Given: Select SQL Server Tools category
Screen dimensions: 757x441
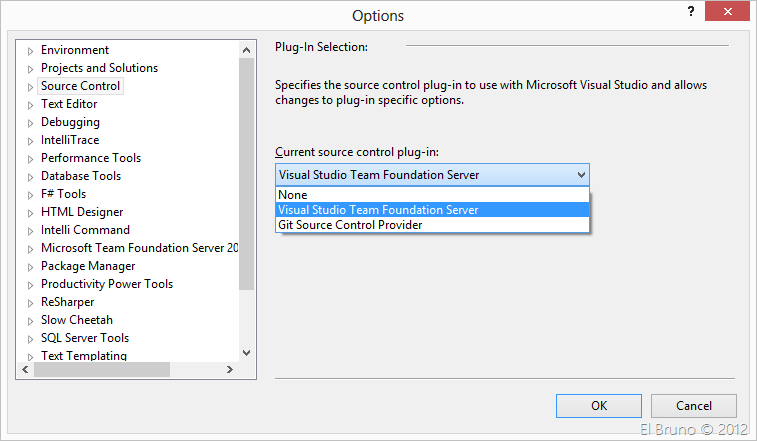Looking at the screenshot, I should [x=84, y=338].
